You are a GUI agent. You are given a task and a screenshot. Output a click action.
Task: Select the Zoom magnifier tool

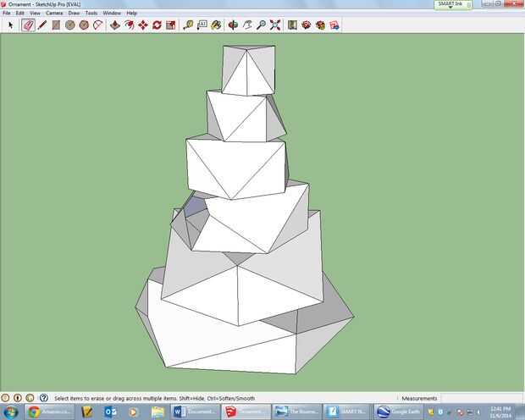pos(261,25)
